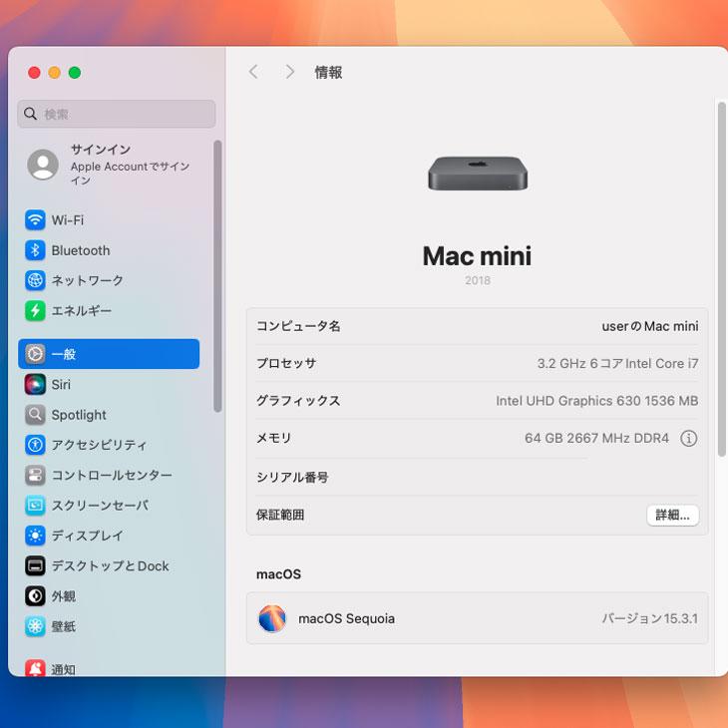
Task: Click the green zoom window button
Action: click(75, 73)
